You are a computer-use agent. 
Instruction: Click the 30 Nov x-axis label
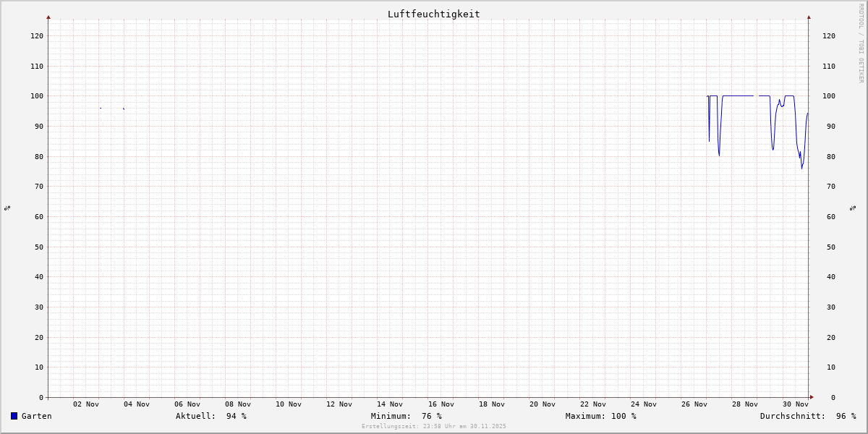click(796, 404)
